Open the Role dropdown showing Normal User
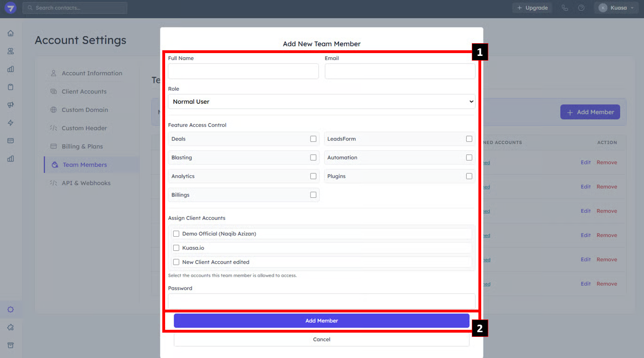 (321, 101)
